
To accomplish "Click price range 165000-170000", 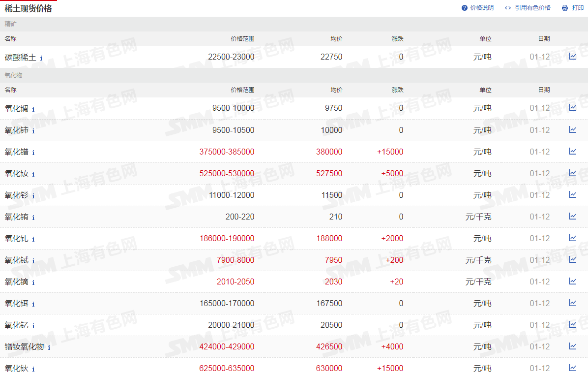I will click(227, 303).
